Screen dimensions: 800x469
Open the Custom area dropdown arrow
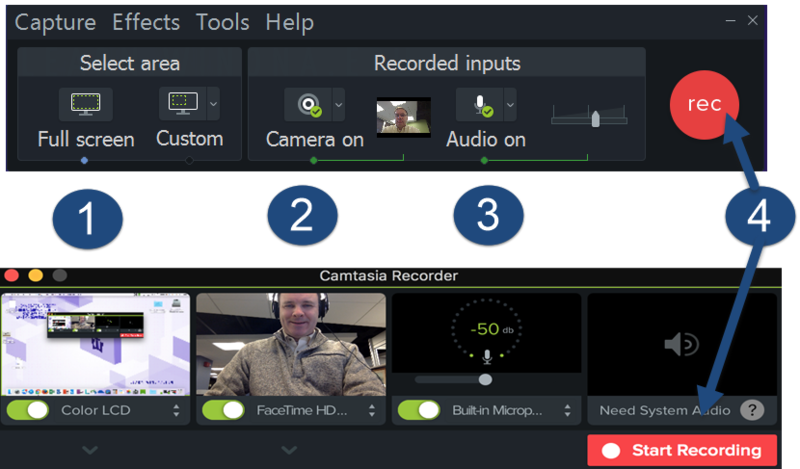click(213, 103)
